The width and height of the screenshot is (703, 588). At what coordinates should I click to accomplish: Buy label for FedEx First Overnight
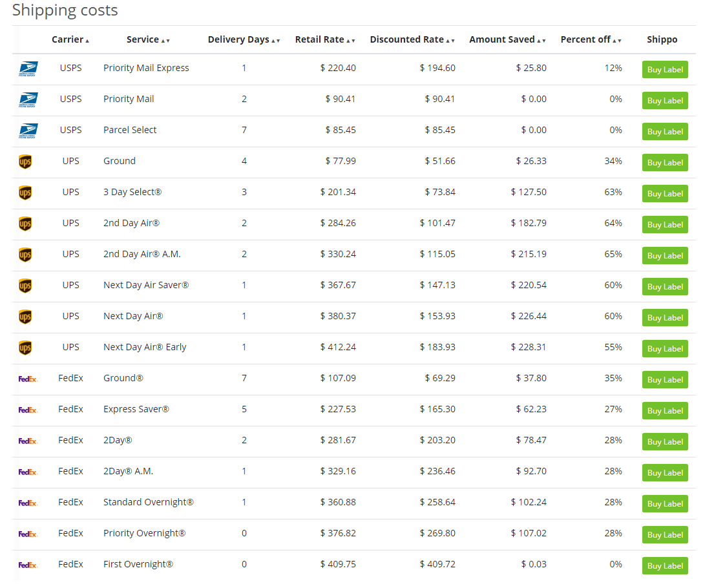click(665, 565)
